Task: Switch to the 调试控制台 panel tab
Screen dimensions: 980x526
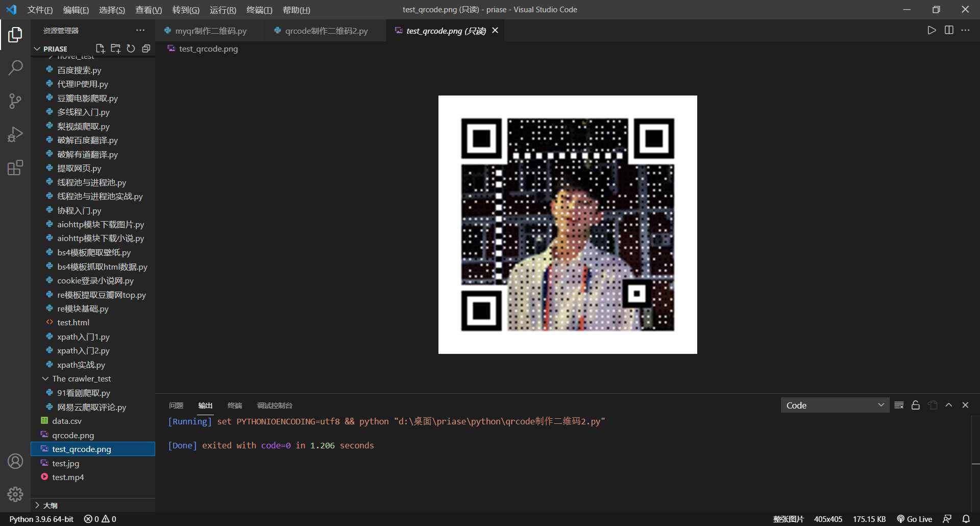Action: (x=275, y=405)
